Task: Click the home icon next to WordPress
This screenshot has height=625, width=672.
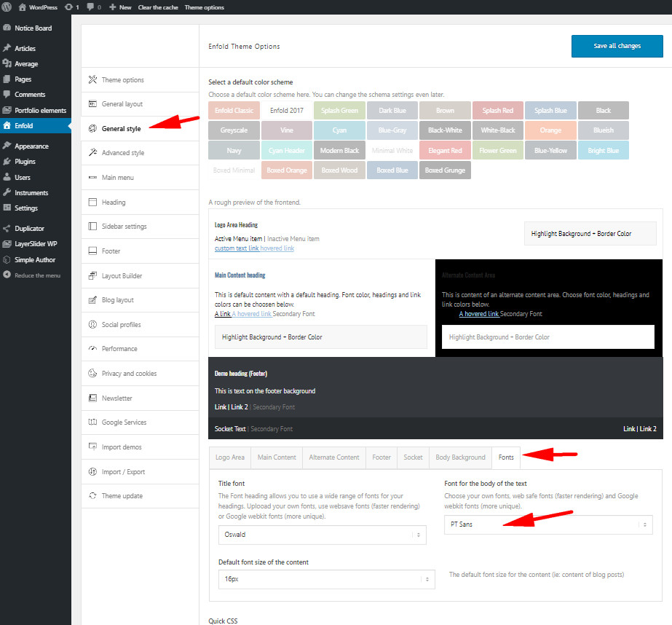Action: coord(23,7)
